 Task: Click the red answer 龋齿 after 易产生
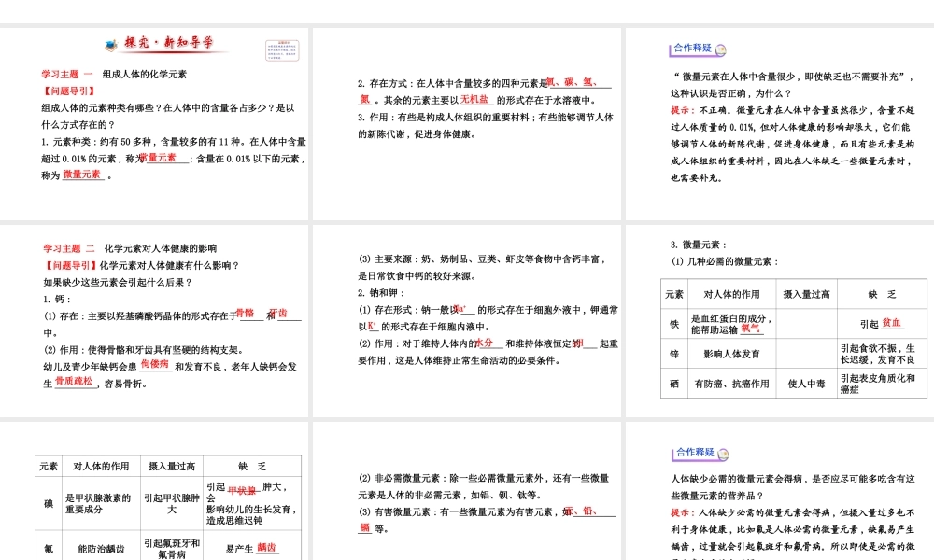(x=266, y=548)
